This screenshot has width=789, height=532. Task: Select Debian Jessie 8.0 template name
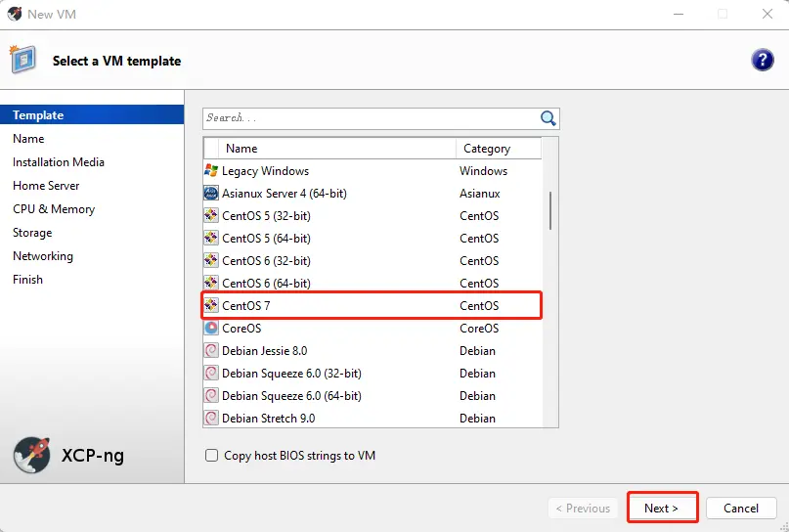(x=265, y=351)
